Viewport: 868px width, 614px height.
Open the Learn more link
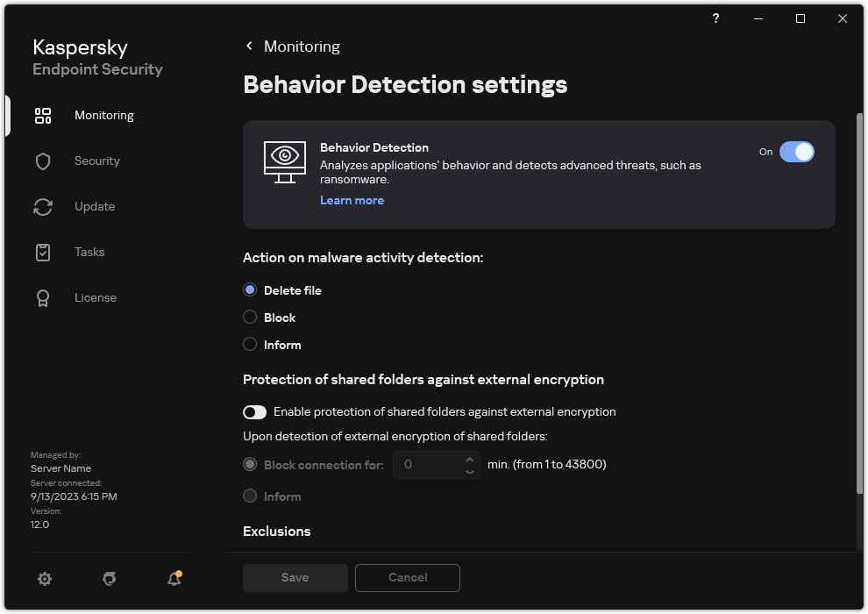click(x=352, y=200)
